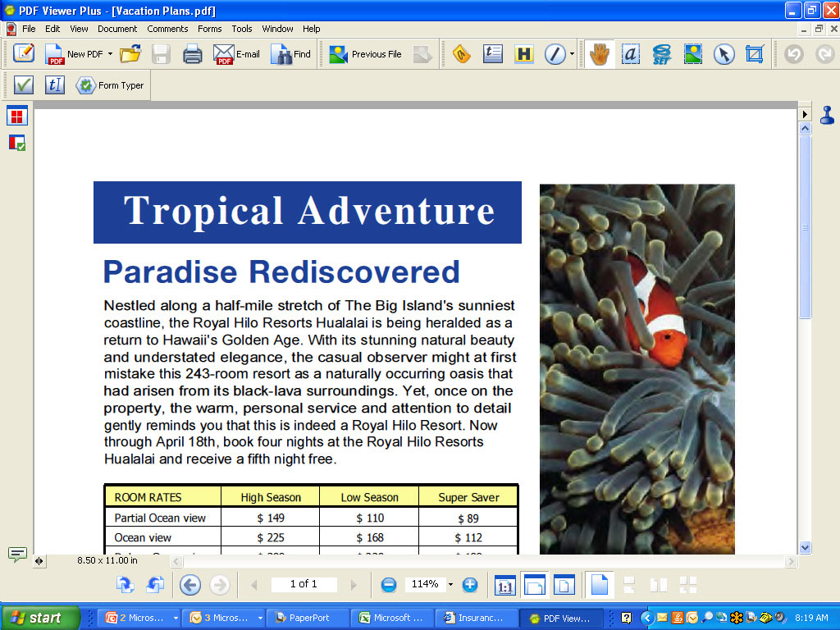Toggle the check mark form tool
840x630 pixels.
coord(23,84)
